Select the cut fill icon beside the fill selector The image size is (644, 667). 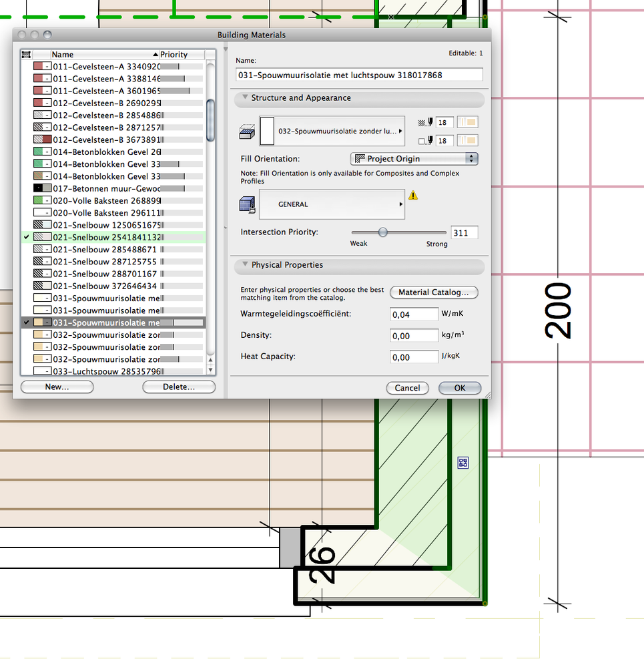[246, 131]
